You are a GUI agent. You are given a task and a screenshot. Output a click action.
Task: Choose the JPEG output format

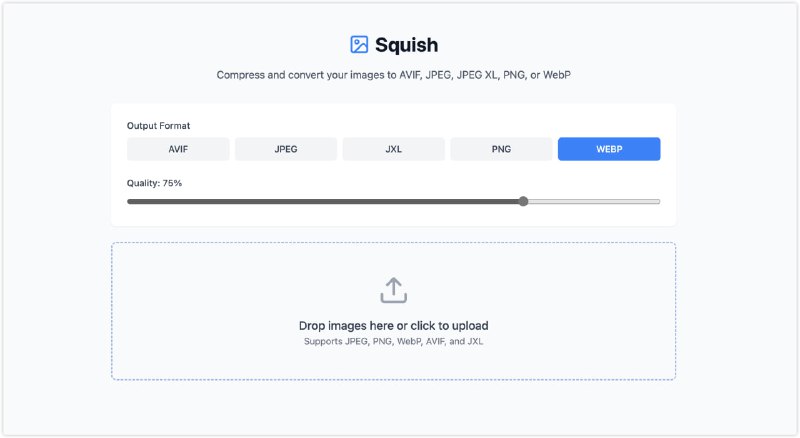(x=286, y=149)
